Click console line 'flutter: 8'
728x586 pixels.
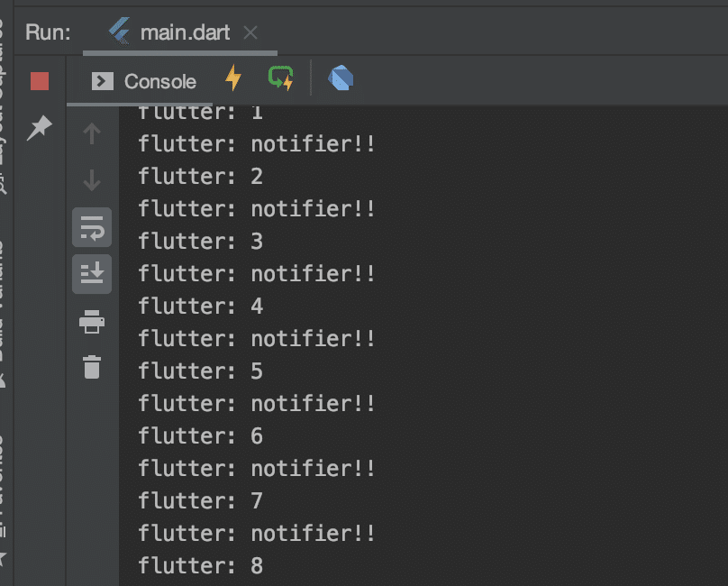[201, 566]
